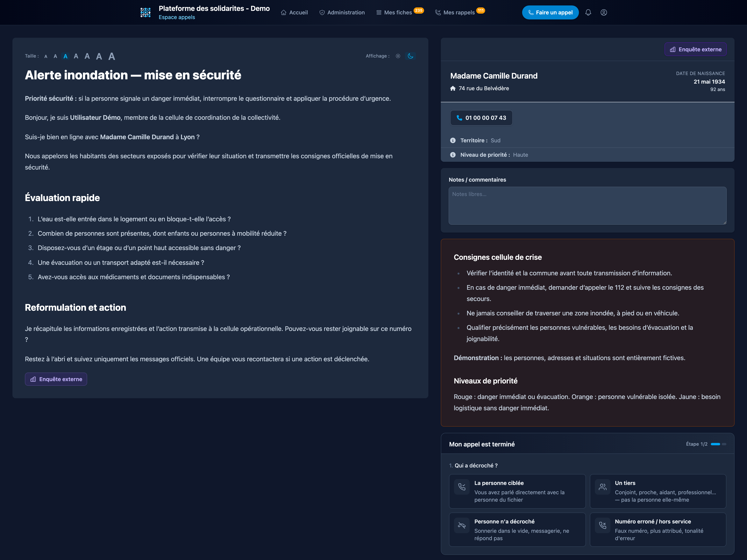This screenshot has height=560, width=747.
Task: Select the fourth text size A
Action: [x=76, y=56]
